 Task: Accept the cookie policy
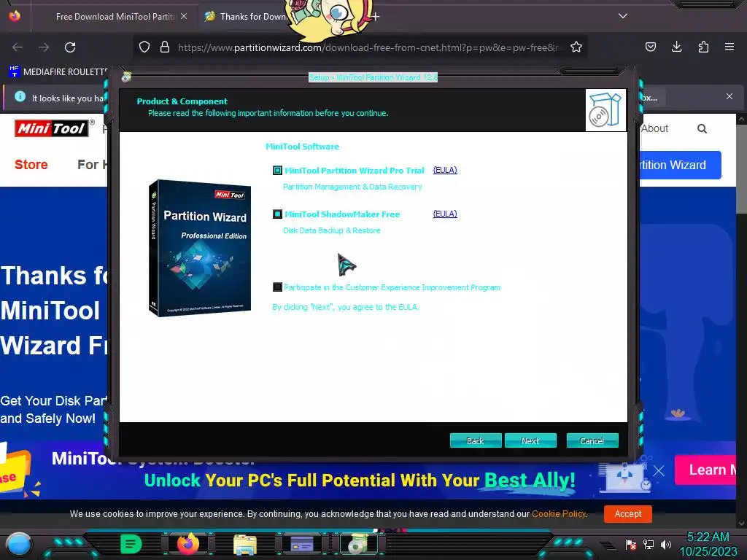coord(628,514)
